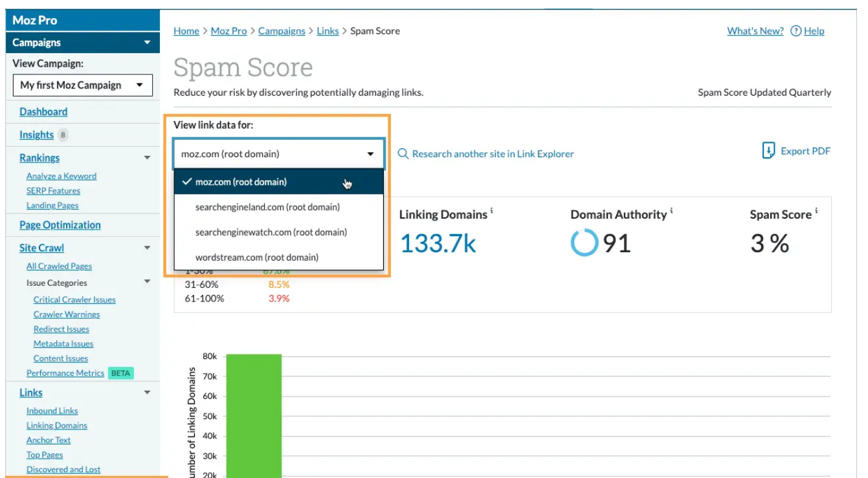Viewport: 868px width, 478px height.
Task: Click the BETA badge by Performance Metrics
Action: click(120, 373)
